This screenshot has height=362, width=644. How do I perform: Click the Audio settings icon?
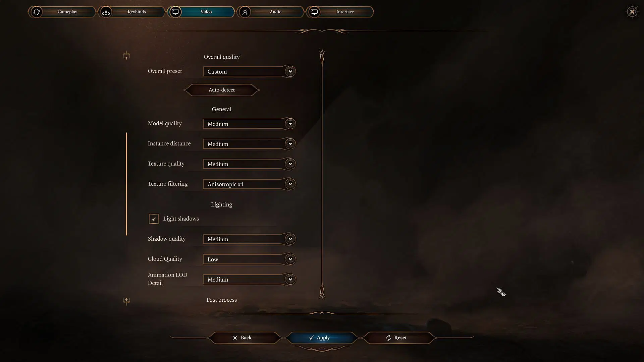[245, 11]
